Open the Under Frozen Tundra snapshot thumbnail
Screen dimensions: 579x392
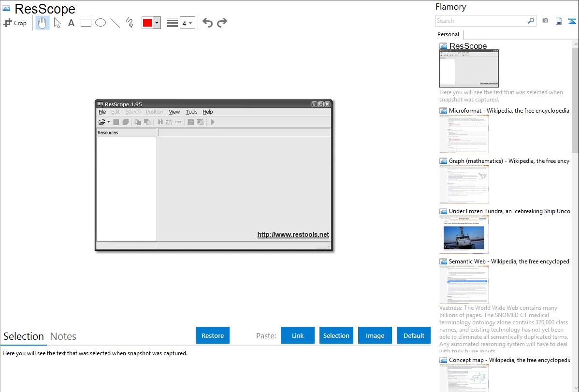click(464, 234)
